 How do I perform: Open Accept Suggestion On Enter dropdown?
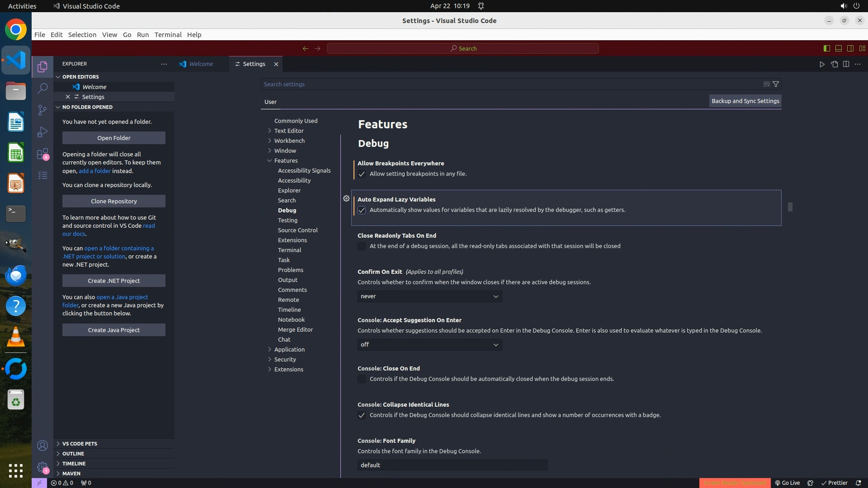429,345
